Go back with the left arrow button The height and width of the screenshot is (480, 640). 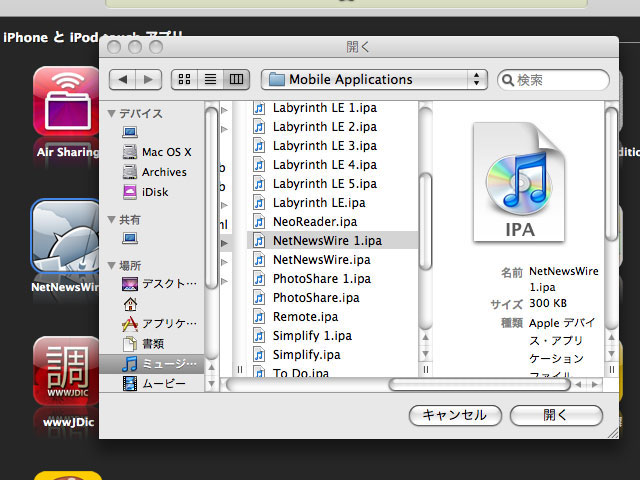point(122,79)
